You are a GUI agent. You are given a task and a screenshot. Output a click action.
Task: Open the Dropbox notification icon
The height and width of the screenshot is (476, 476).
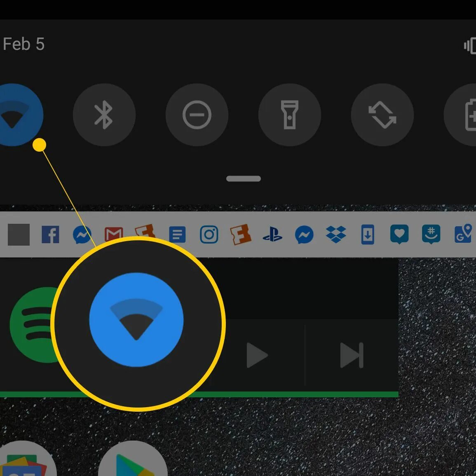(x=336, y=234)
